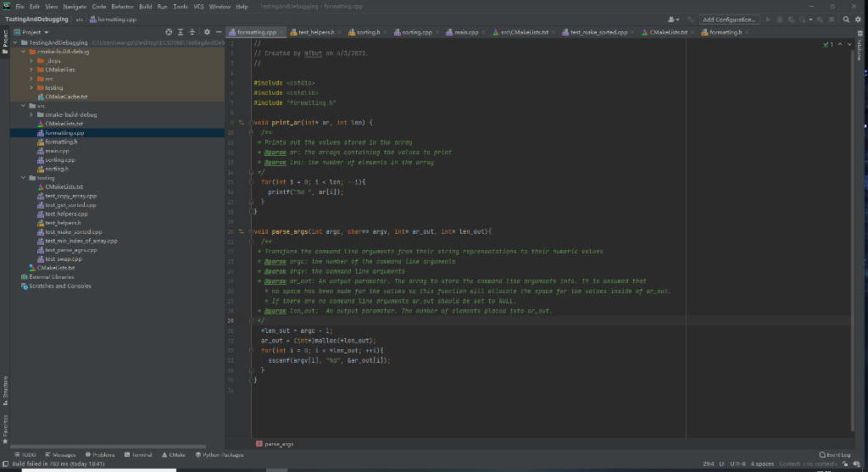Screen dimensions: 868x472
Task: Toggle the Favorites tool window
Action: [5, 425]
